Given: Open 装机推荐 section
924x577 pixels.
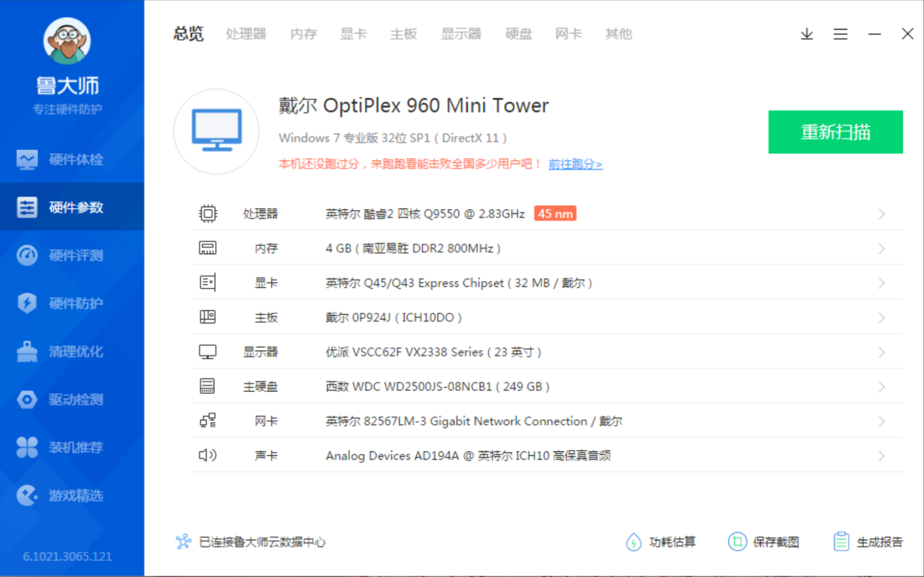Looking at the screenshot, I should (72, 447).
